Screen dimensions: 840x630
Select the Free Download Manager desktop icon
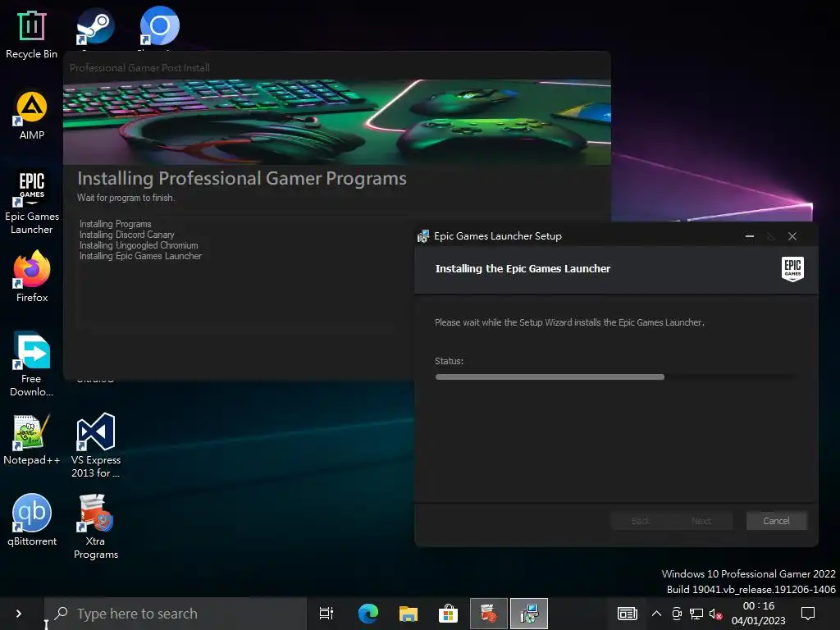click(32, 364)
